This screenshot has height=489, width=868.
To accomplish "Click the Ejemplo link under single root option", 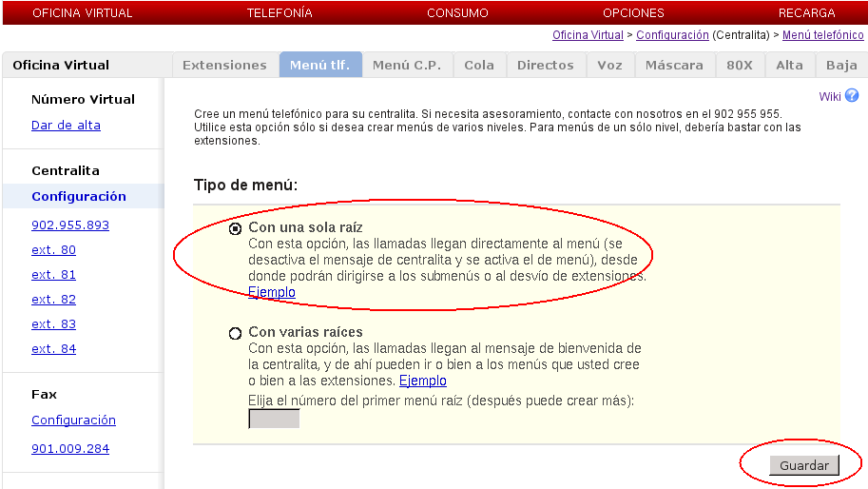I will pyautogui.click(x=272, y=292).
